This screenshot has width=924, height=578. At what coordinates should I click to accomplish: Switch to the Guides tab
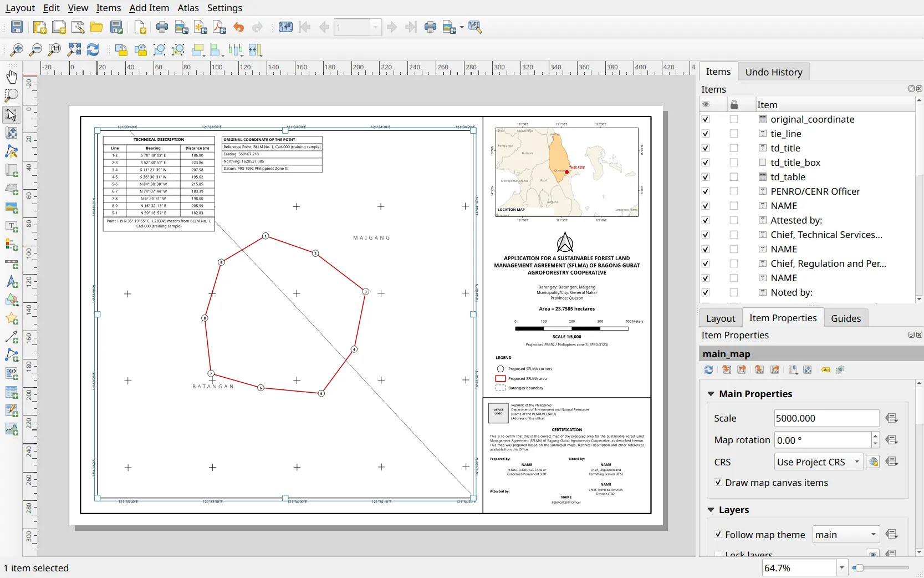(x=846, y=318)
